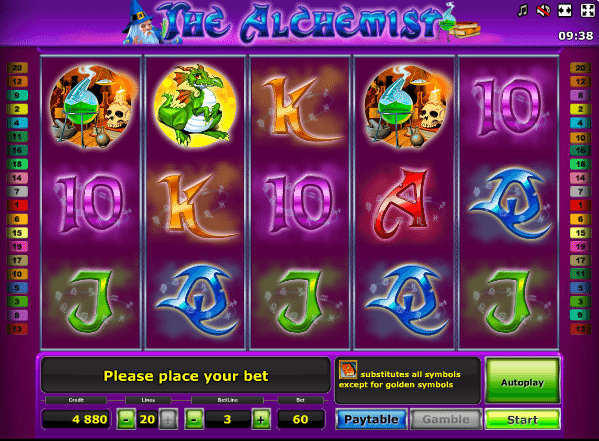
Task: Open the Paytable
Action: coord(371,419)
